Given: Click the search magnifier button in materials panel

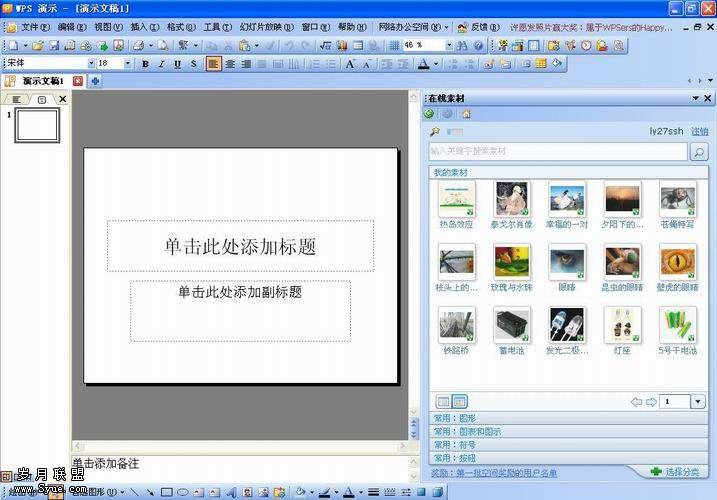Looking at the screenshot, I should [x=699, y=151].
